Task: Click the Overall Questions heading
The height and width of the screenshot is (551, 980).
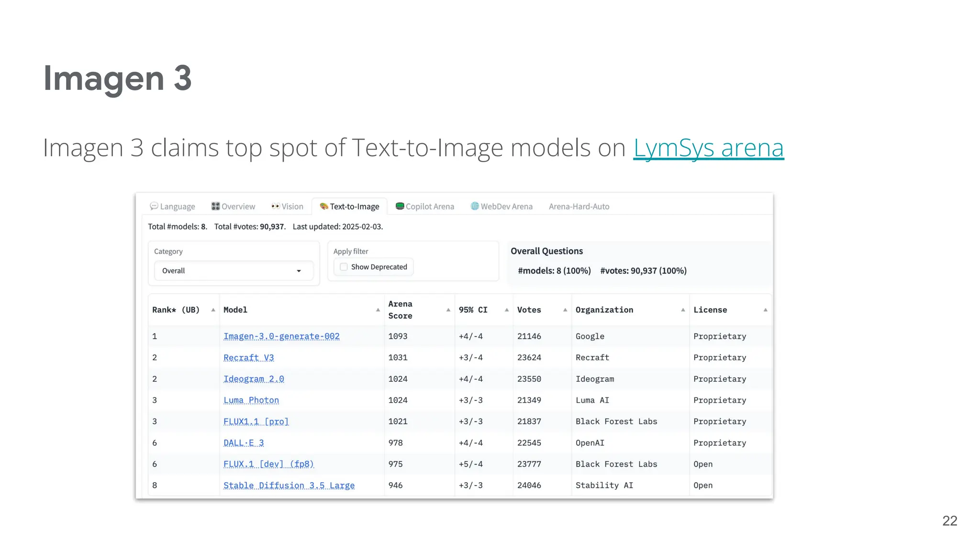Action: [546, 251]
